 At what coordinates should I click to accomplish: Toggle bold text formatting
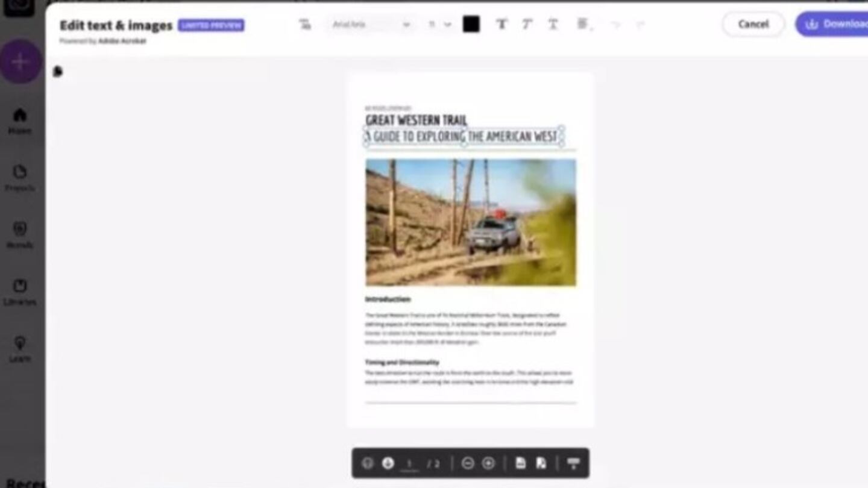pyautogui.click(x=501, y=24)
